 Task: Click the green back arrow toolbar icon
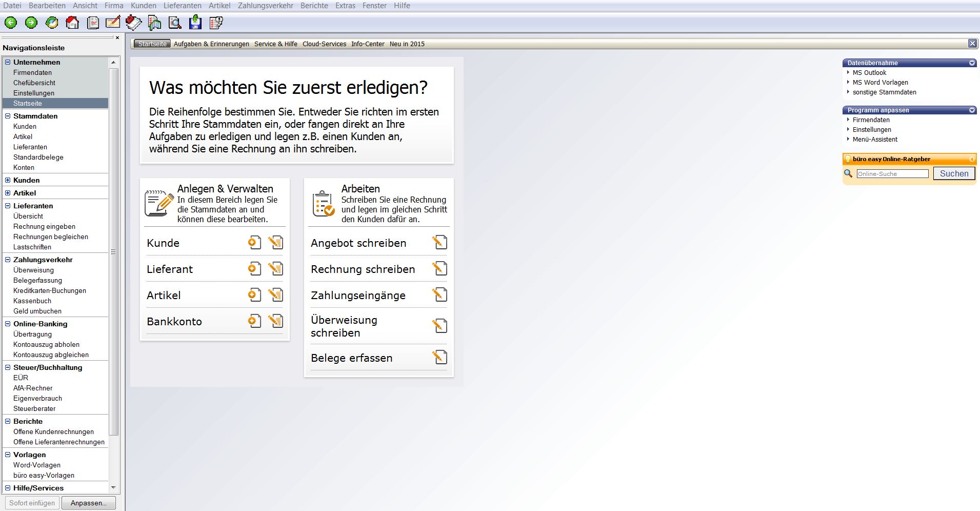[x=11, y=23]
